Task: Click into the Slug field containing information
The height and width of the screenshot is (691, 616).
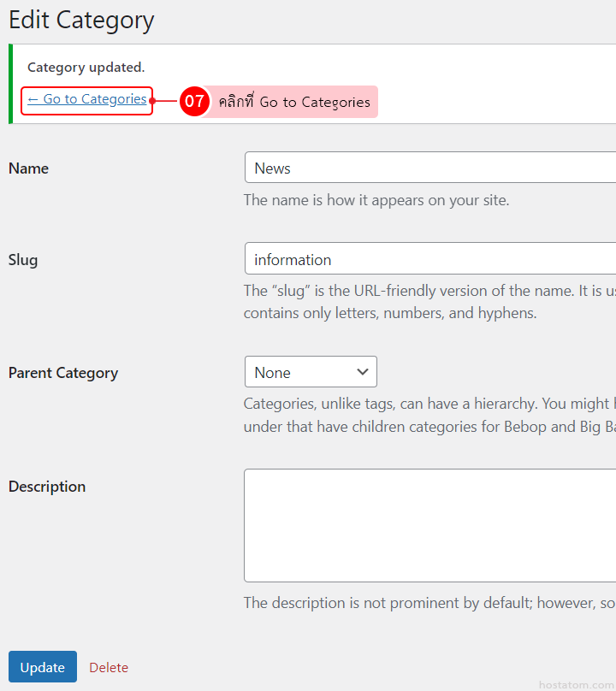Action: (x=428, y=259)
